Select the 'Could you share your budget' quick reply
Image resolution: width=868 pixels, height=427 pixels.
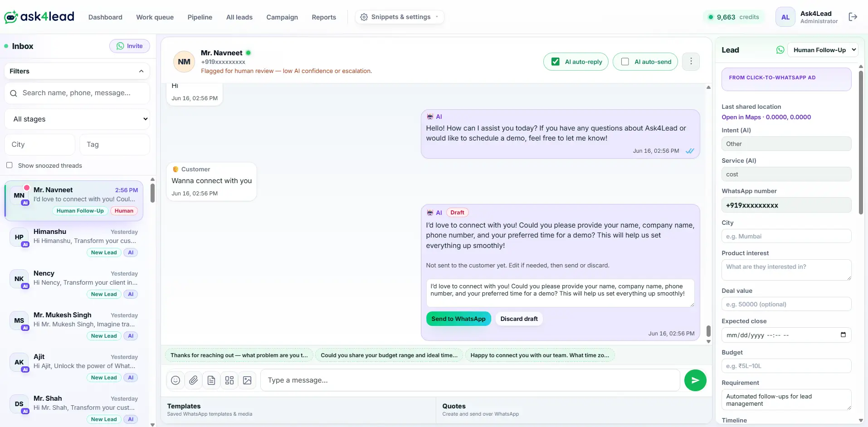(389, 355)
